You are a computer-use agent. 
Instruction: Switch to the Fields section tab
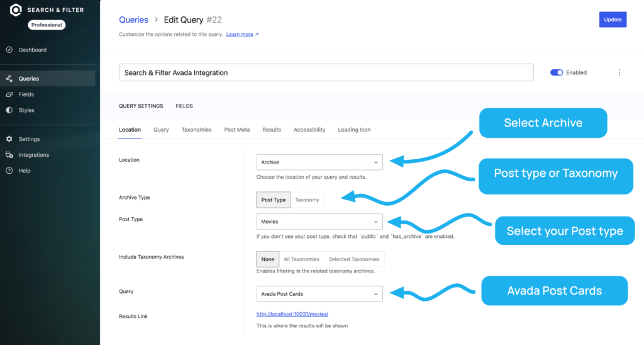point(184,106)
